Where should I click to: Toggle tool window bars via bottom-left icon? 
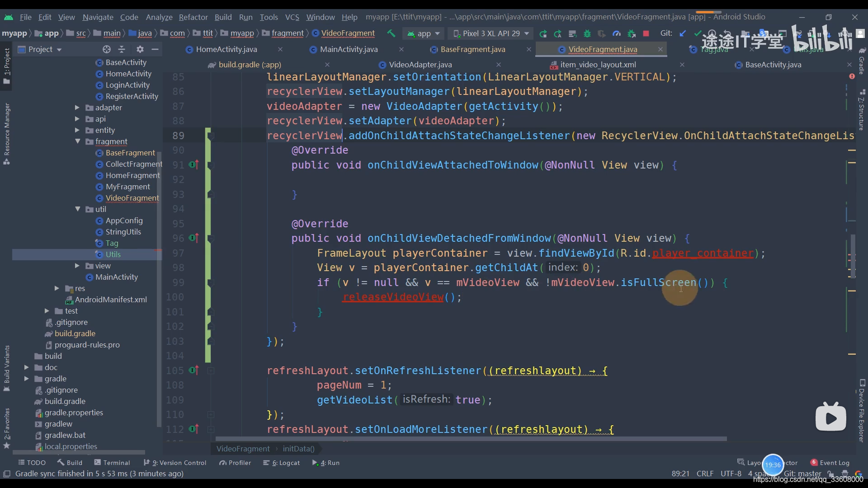[6, 474]
